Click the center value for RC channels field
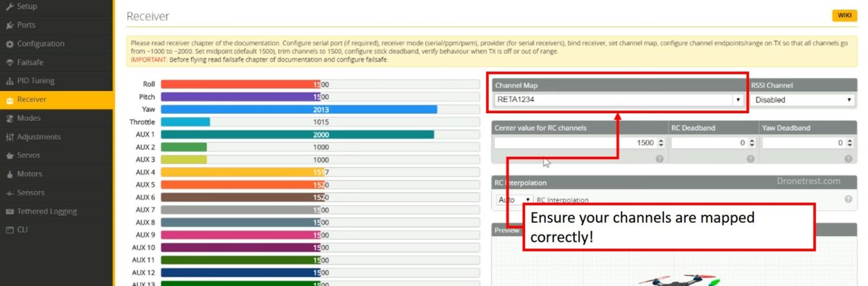 575,143
